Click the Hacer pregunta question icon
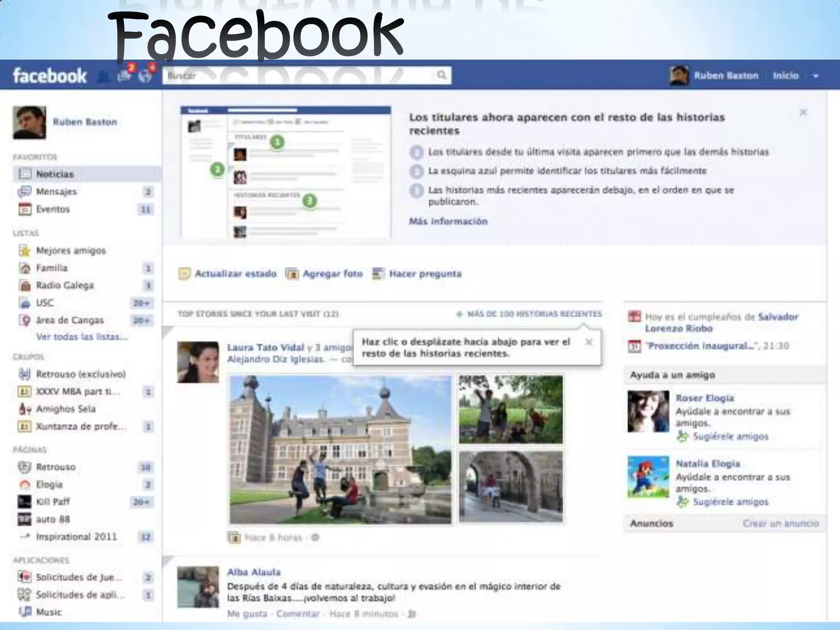Viewport: 840px width, 630px height. coord(378,274)
